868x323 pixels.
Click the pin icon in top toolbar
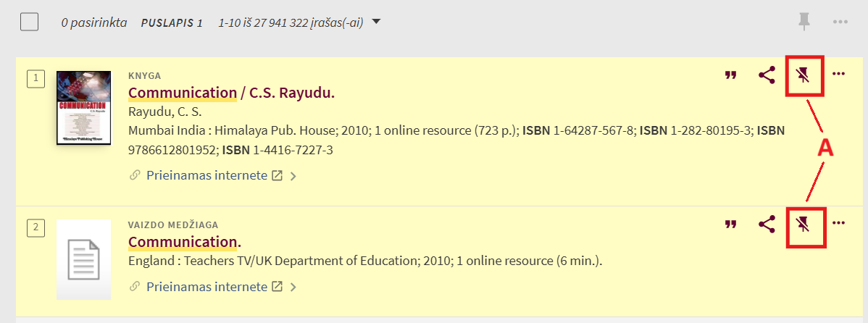(x=804, y=22)
